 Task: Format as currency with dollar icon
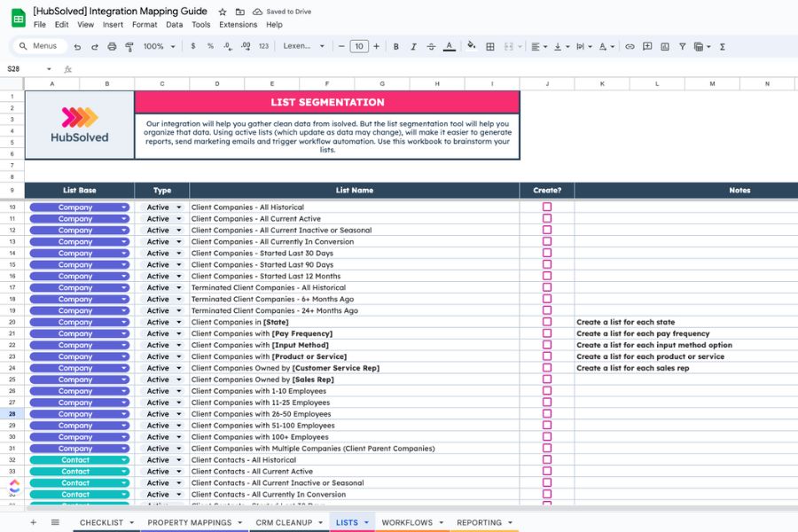click(193, 46)
